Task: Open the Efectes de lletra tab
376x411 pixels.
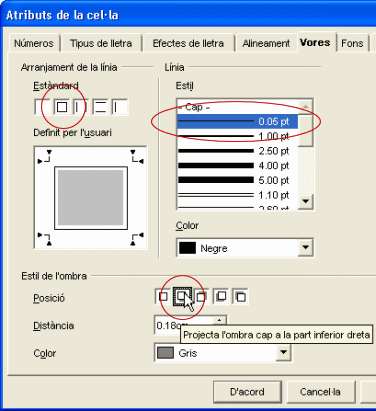Action: [x=188, y=43]
